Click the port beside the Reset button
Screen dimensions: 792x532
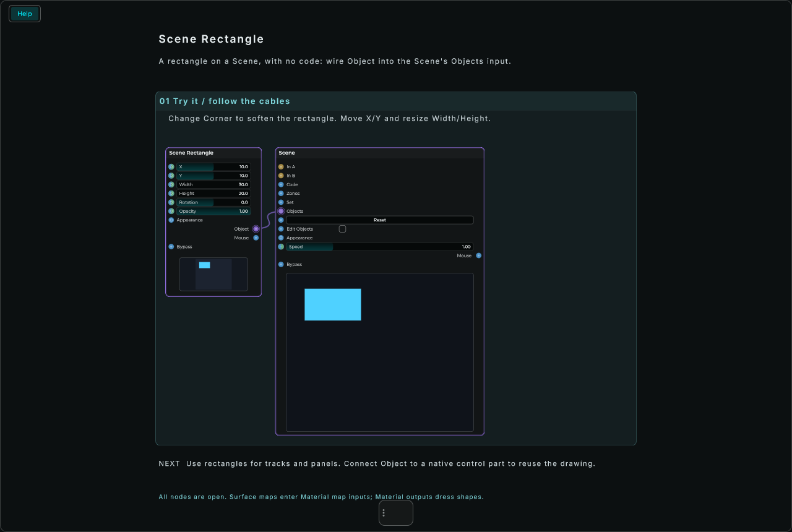[281, 220]
